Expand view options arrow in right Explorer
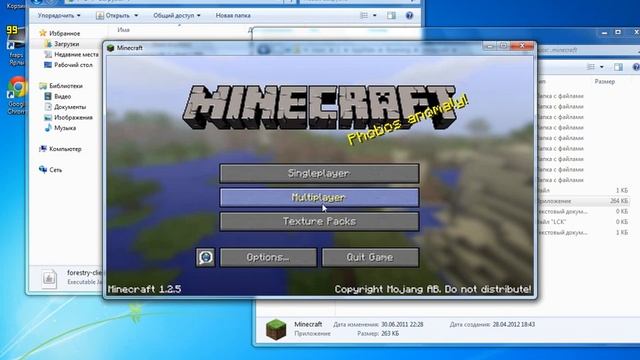The image size is (640, 360). 602,67
